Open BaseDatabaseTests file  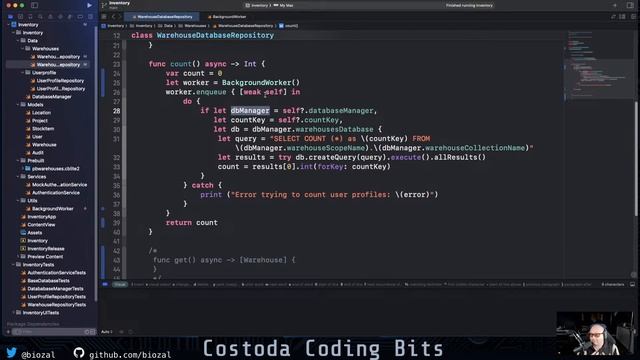(x=48, y=281)
